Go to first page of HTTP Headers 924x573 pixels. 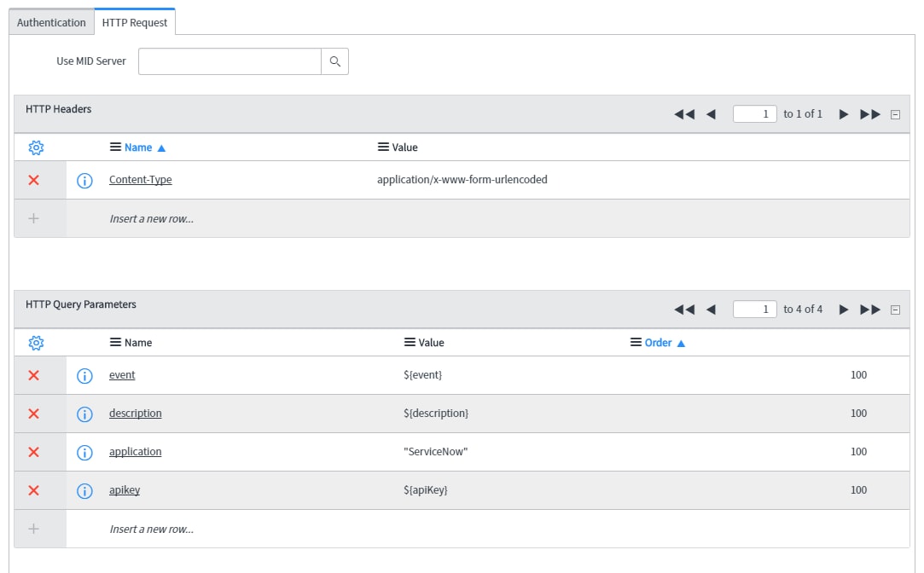pos(684,114)
